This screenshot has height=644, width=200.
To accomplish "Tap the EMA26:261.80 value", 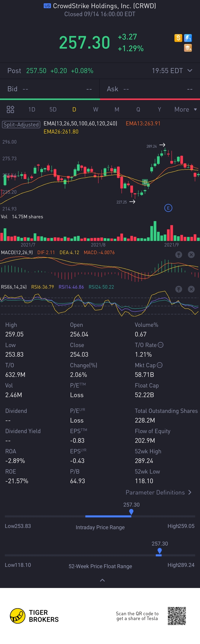I will 61,132.
